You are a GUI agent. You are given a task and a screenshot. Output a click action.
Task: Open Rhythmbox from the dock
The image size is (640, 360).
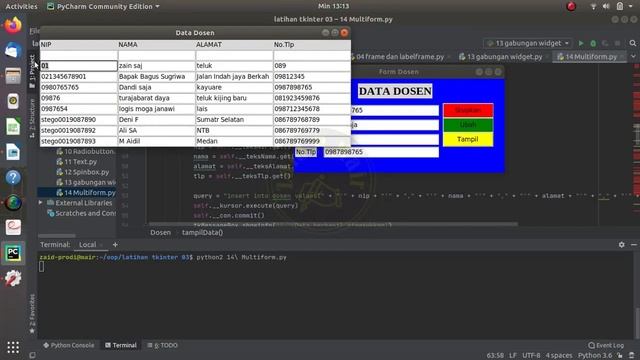(x=13, y=101)
